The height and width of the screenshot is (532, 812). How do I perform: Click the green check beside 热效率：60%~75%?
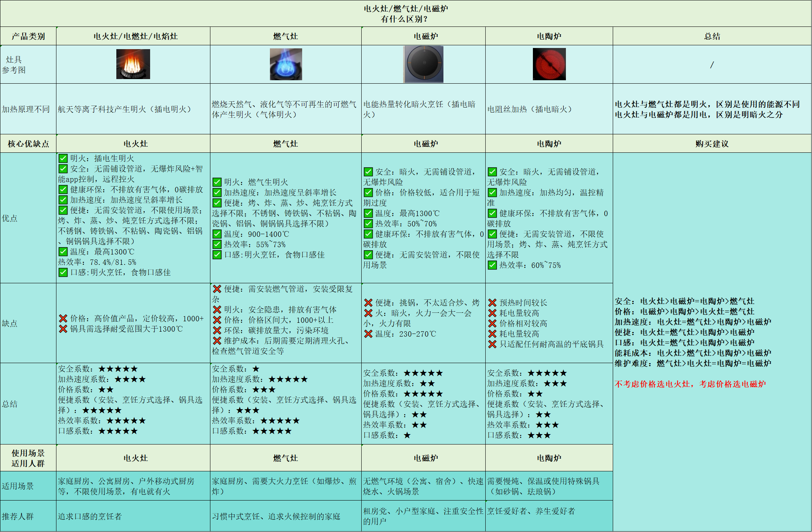pos(492,265)
